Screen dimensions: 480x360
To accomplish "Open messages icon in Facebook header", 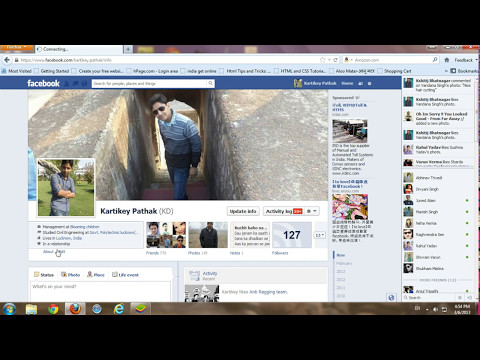I will [75, 83].
